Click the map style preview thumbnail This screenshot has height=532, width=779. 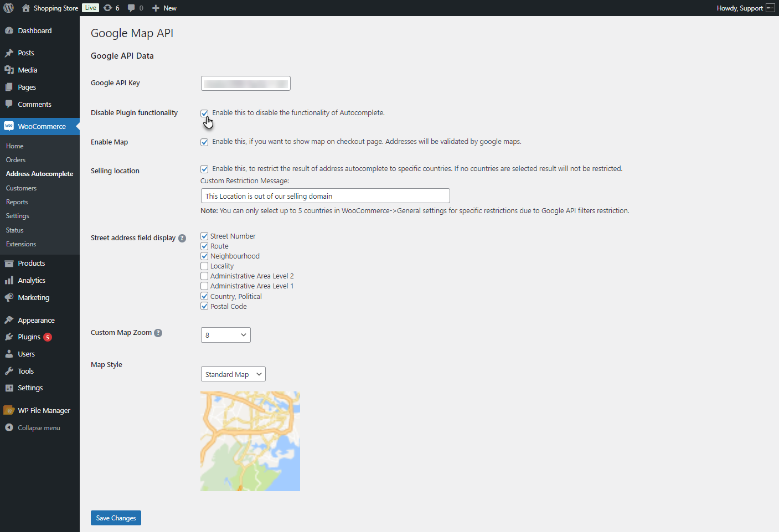[250, 441]
